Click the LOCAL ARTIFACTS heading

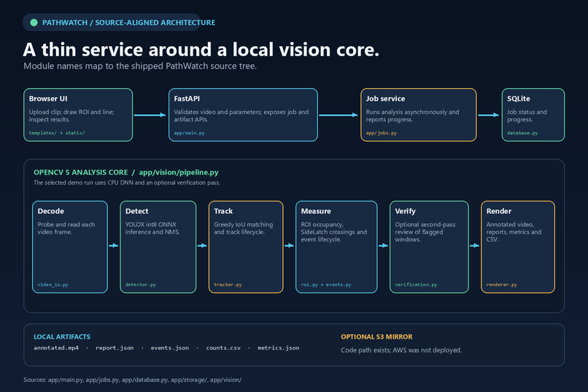click(62, 337)
